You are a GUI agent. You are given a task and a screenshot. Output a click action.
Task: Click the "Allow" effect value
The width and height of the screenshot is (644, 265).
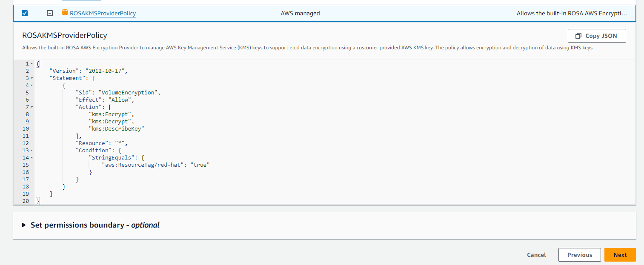120,100
